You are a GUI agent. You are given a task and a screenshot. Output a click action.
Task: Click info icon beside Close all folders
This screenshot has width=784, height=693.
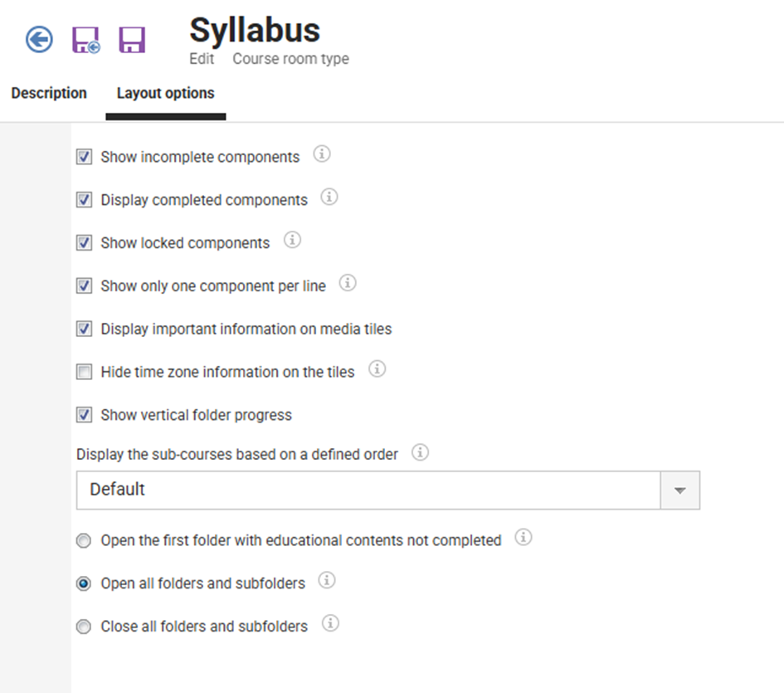coord(330,623)
